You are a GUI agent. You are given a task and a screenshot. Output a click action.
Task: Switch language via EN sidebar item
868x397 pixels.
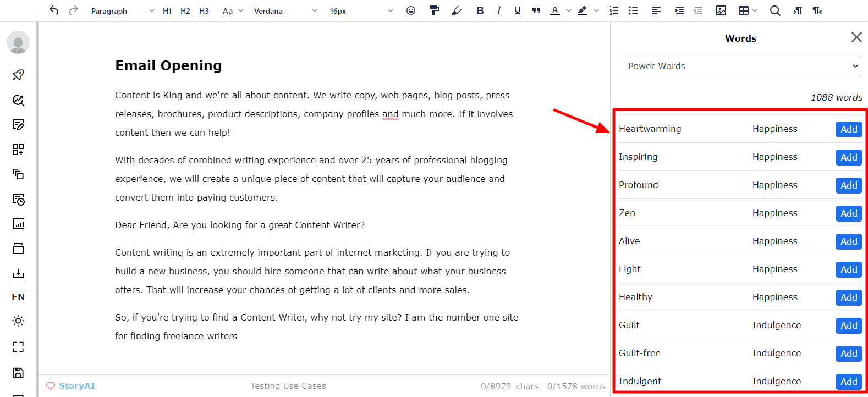[x=18, y=297]
